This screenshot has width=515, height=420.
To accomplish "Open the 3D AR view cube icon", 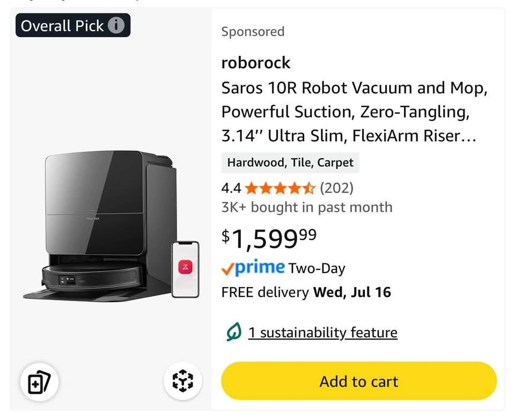I will pos(182,381).
